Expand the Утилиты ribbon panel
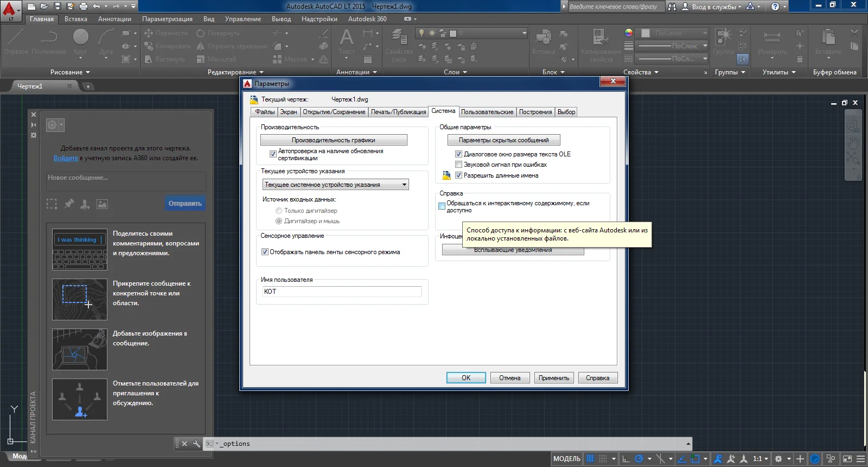868x467 pixels. (x=779, y=72)
